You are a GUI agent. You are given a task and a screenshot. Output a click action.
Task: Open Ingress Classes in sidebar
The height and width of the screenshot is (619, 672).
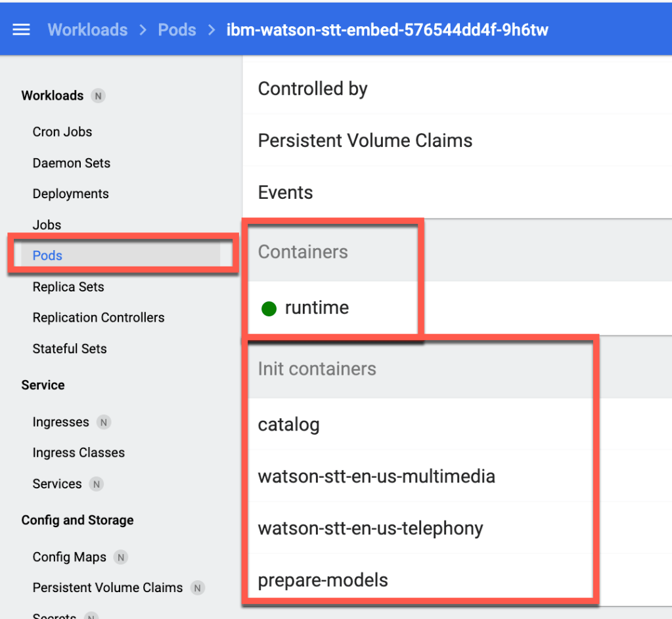[x=79, y=453]
